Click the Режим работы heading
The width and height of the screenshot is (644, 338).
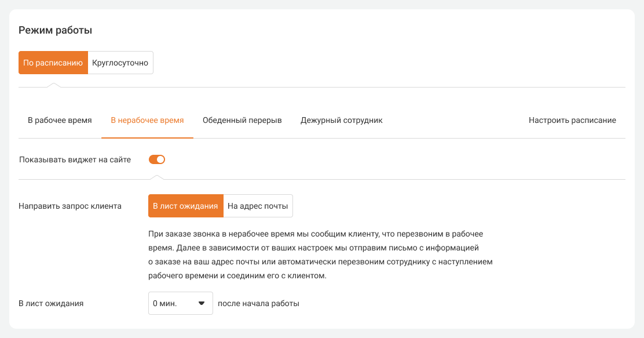[56, 30]
